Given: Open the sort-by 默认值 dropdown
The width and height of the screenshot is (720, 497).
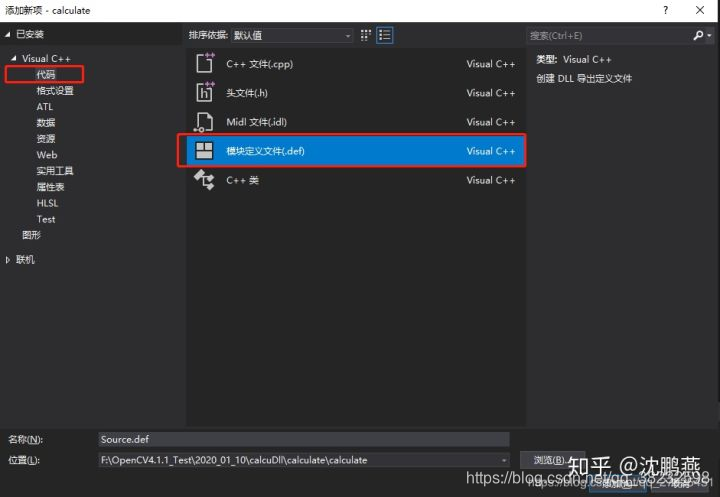Looking at the screenshot, I should point(292,35).
